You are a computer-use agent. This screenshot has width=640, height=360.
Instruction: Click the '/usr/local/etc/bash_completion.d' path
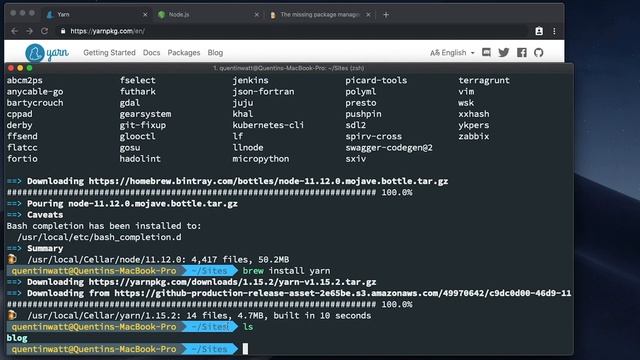coord(99,237)
